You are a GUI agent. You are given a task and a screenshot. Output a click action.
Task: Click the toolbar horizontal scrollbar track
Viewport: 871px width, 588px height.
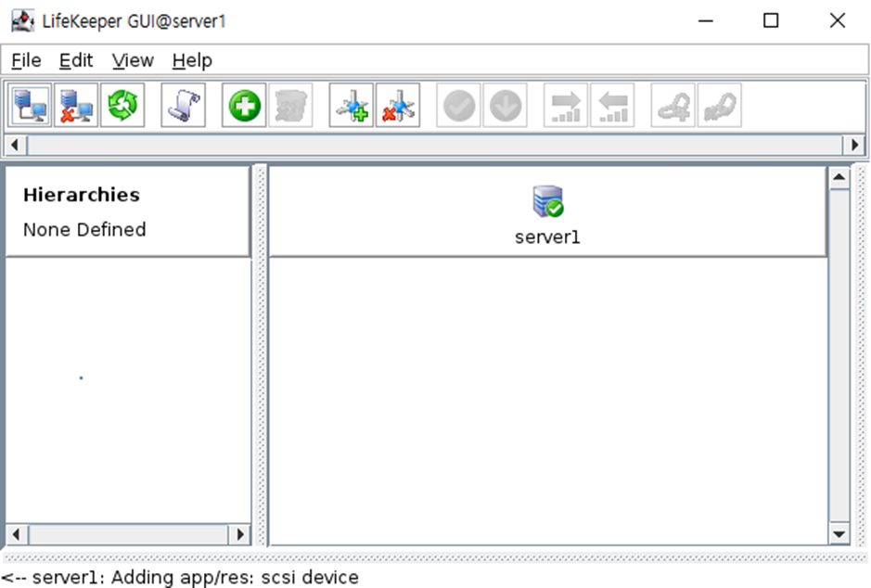point(436,146)
